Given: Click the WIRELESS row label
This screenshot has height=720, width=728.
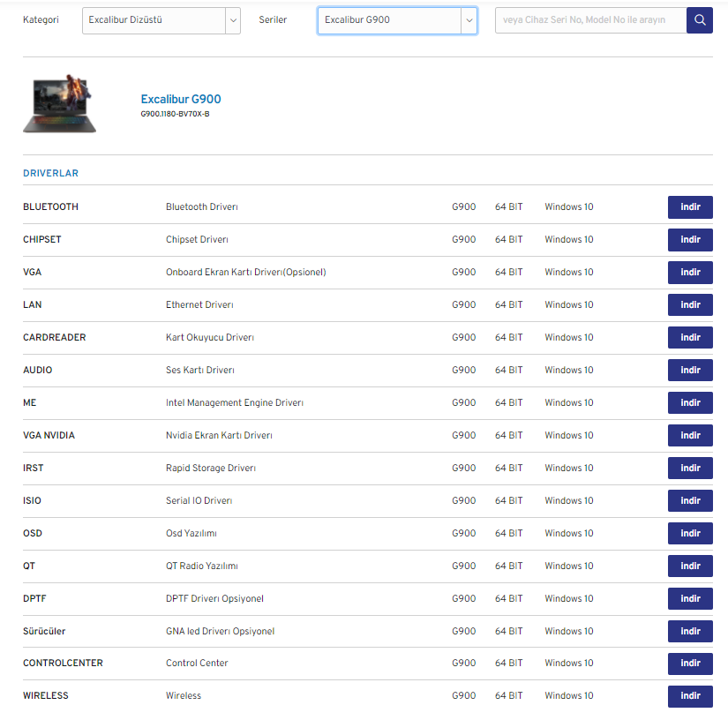Looking at the screenshot, I should [46, 695].
